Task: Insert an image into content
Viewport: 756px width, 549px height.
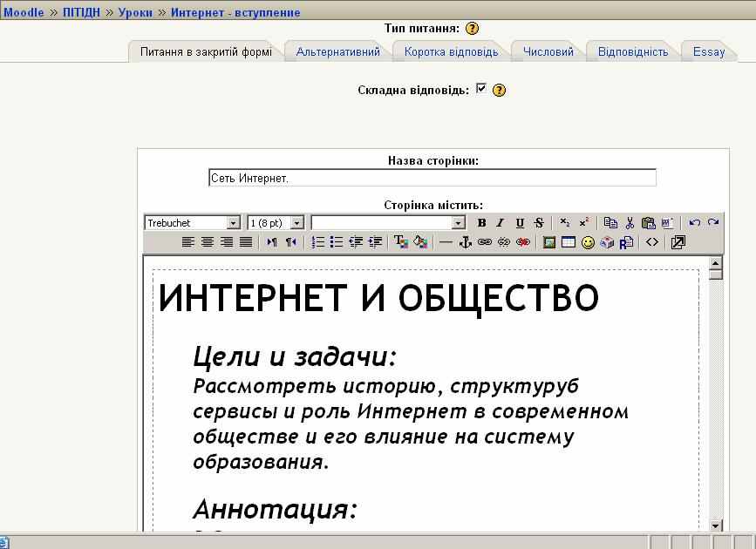Action: (x=549, y=242)
